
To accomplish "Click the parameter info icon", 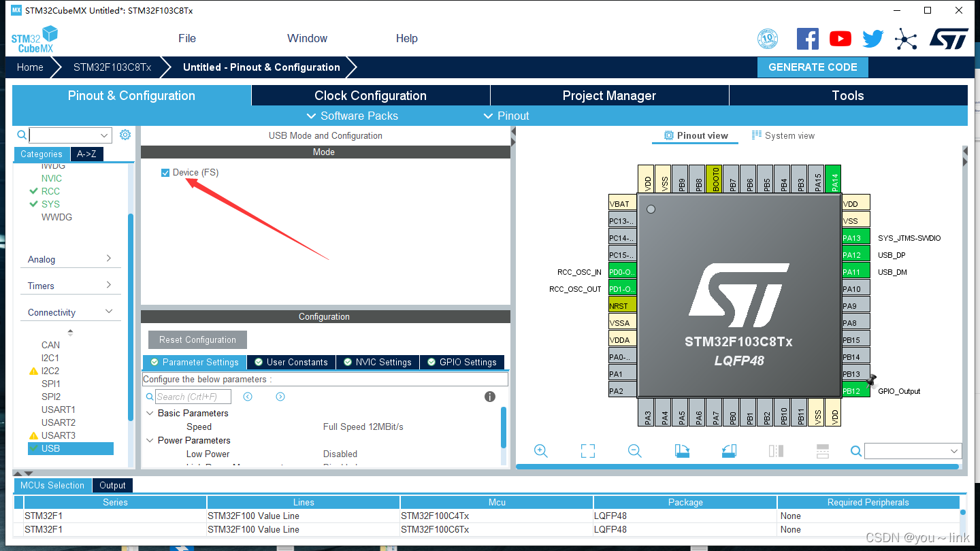I will coord(490,397).
